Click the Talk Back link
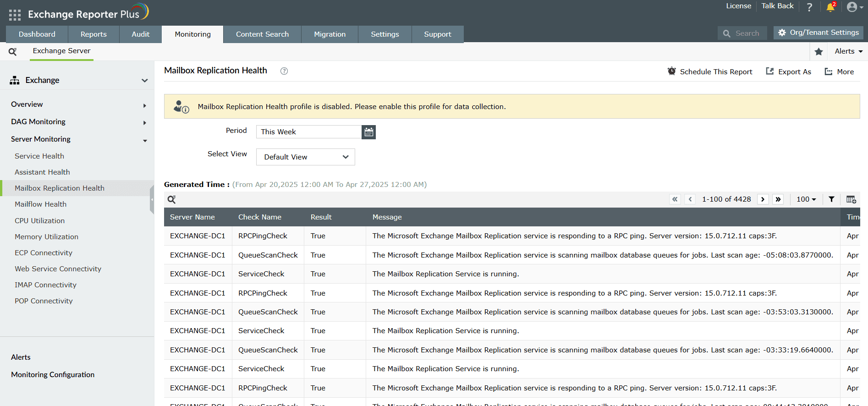The image size is (868, 406). click(x=778, y=6)
